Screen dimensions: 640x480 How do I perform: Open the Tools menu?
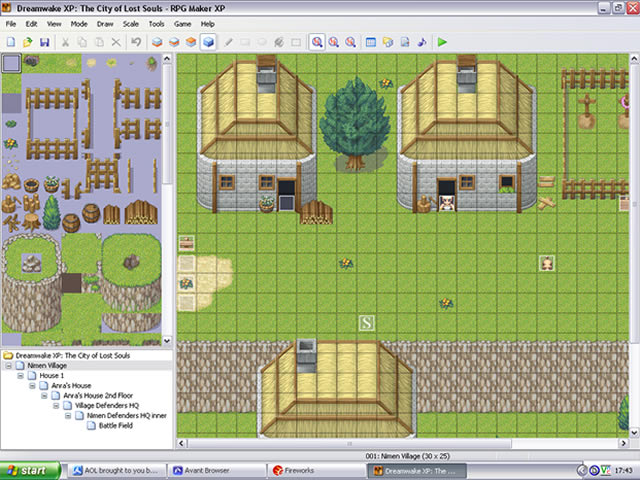point(156,24)
